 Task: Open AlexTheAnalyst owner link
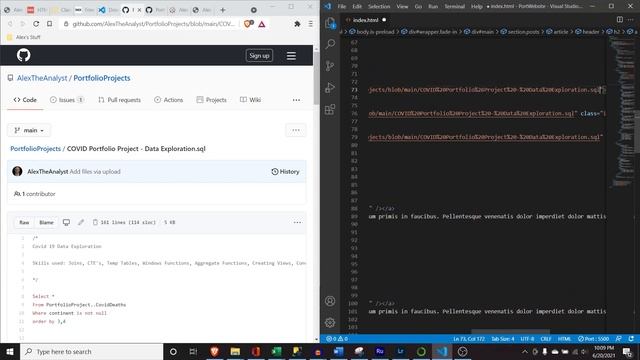pyautogui.click(x=42, y=78)
